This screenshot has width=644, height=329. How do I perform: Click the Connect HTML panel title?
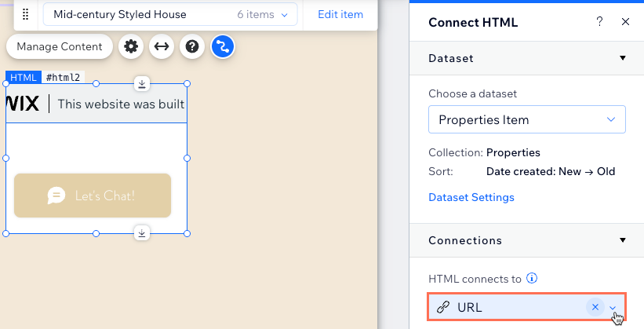click(473, 22)
